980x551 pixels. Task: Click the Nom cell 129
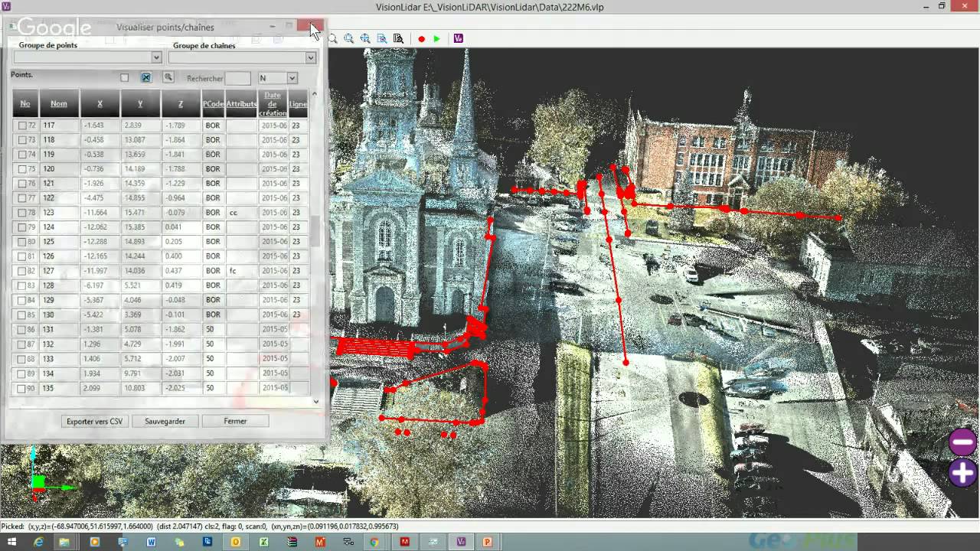[x=59, y=300]
